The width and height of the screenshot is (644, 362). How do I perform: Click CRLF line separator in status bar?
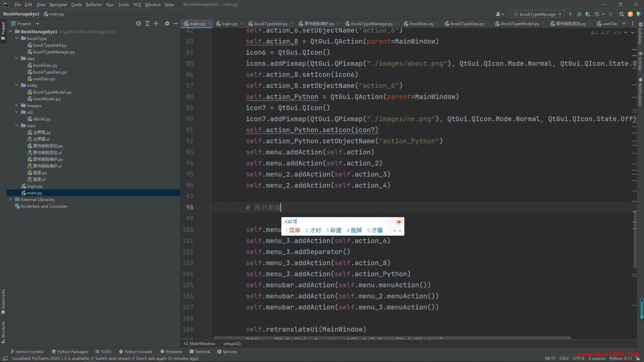click(x=564, y=358)
